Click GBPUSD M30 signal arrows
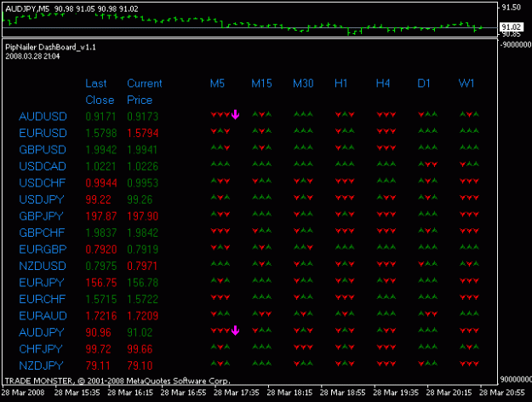 click(x=303, y=147)
